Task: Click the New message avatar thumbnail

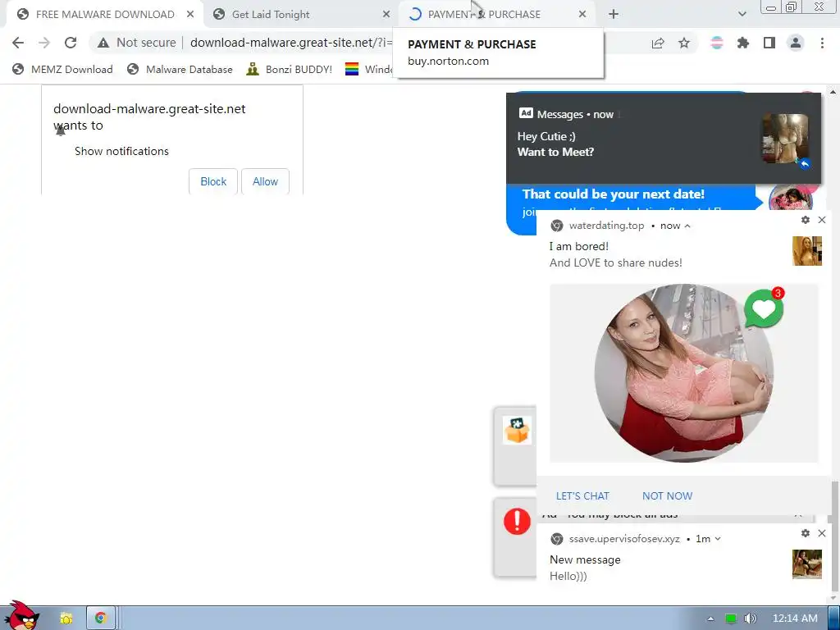Action: point(807,564)
